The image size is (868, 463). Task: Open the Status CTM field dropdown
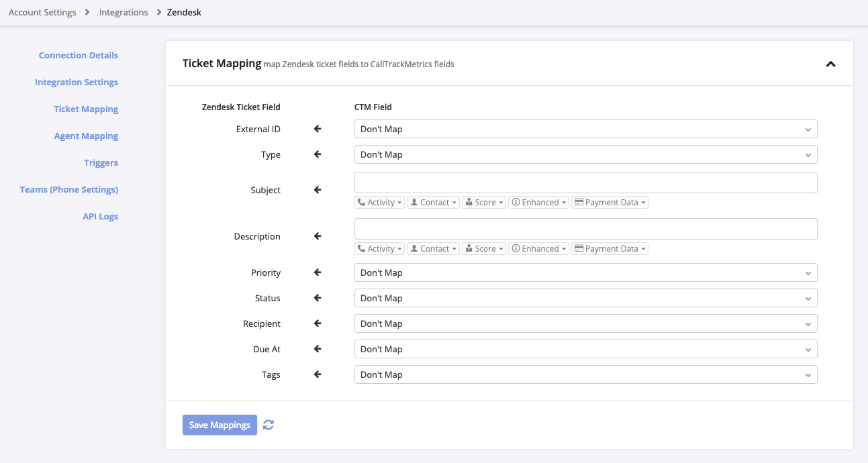[585, 298]
